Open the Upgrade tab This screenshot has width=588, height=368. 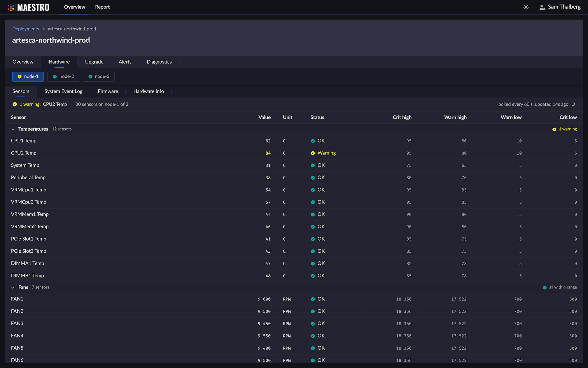pyautogui.click(x=94, y=62)
